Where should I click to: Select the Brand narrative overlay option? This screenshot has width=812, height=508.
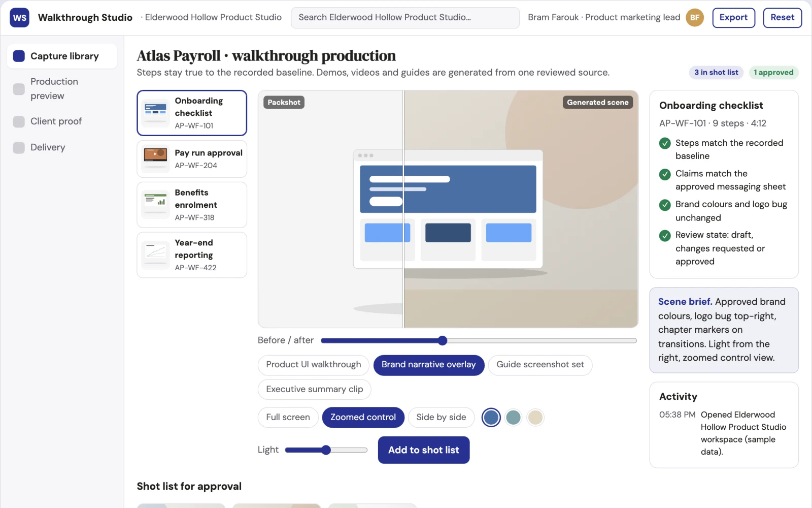pos(429,365)
